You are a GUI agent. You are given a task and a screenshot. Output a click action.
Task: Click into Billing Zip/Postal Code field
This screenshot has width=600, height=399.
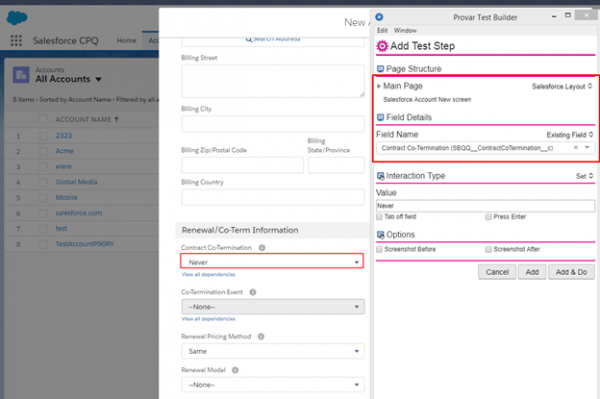coord(243,165)
